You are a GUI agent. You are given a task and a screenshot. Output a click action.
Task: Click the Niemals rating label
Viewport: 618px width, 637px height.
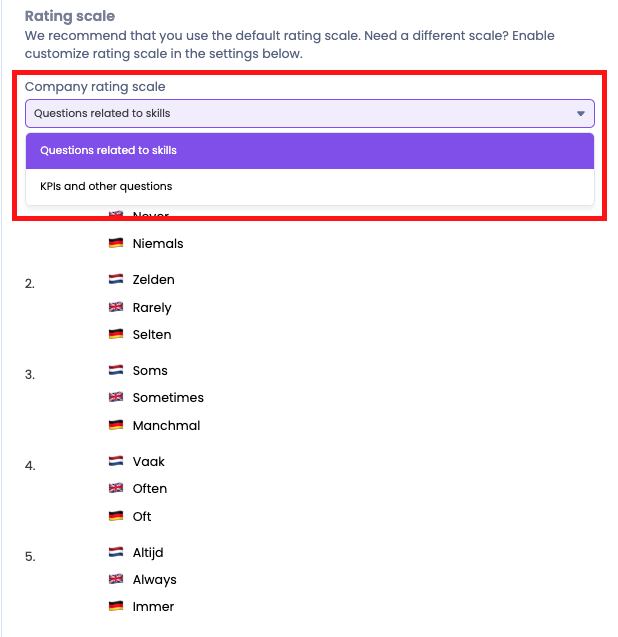click(158, 244)
